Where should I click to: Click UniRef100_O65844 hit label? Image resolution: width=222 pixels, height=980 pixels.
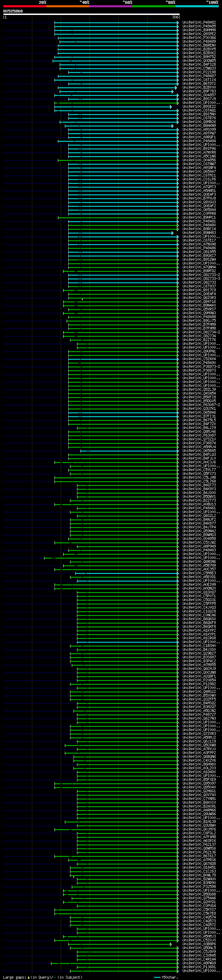pyautogui.click(x=199, y=210)
